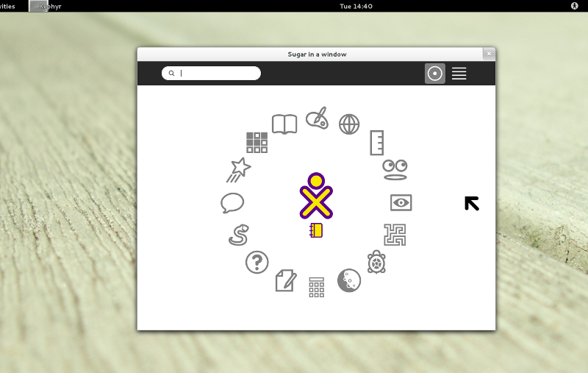Launch the shooting star activity icon
588x373 pixels.
tap(239, 170)
